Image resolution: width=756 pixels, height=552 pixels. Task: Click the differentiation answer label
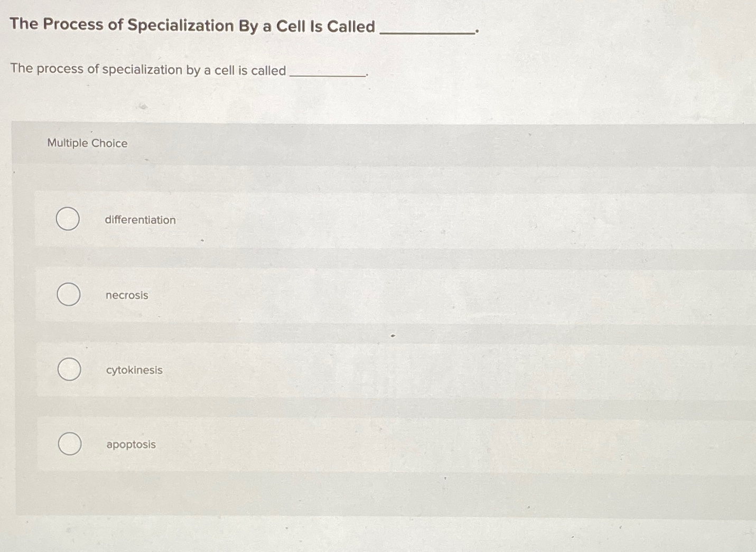140,220
